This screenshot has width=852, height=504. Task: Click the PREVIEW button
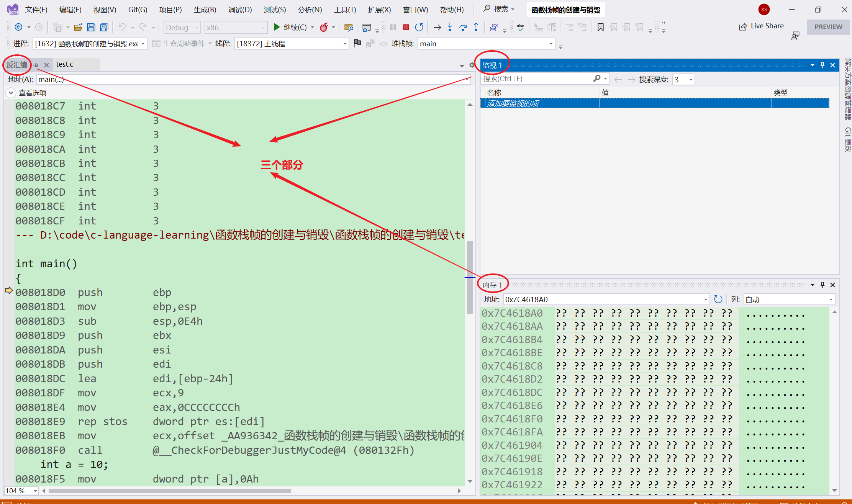tap(828, 27)
